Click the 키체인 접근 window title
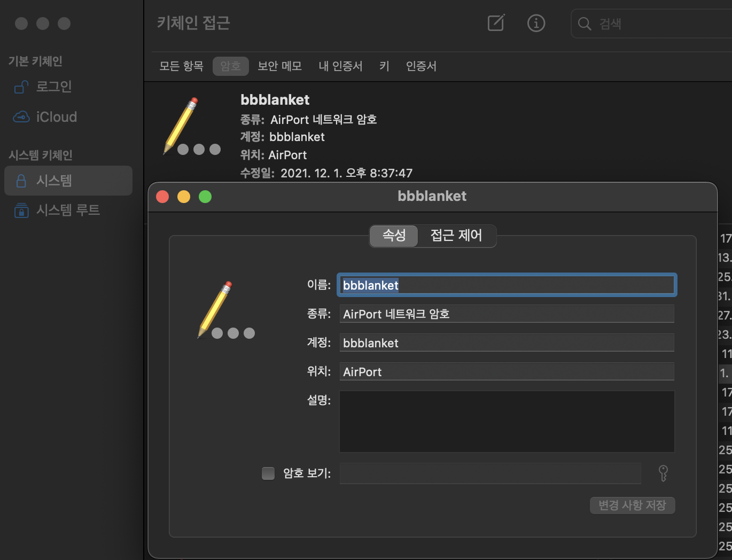Screen dimensions: 732x560 click(193, 23)
